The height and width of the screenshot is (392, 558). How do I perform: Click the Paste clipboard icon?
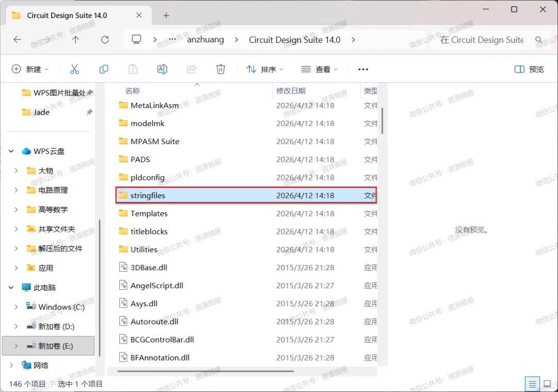(x=133, y=69)
